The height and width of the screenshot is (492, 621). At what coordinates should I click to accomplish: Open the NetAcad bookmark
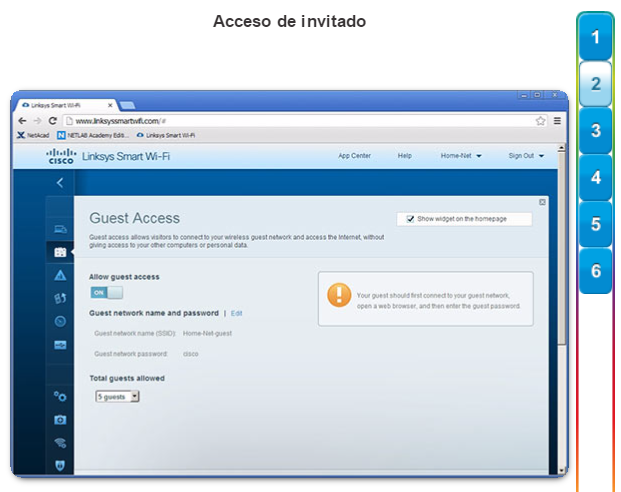pos(33,135)
